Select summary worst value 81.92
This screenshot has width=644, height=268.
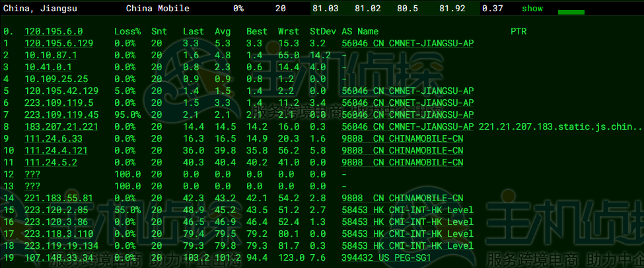point(452,8)
